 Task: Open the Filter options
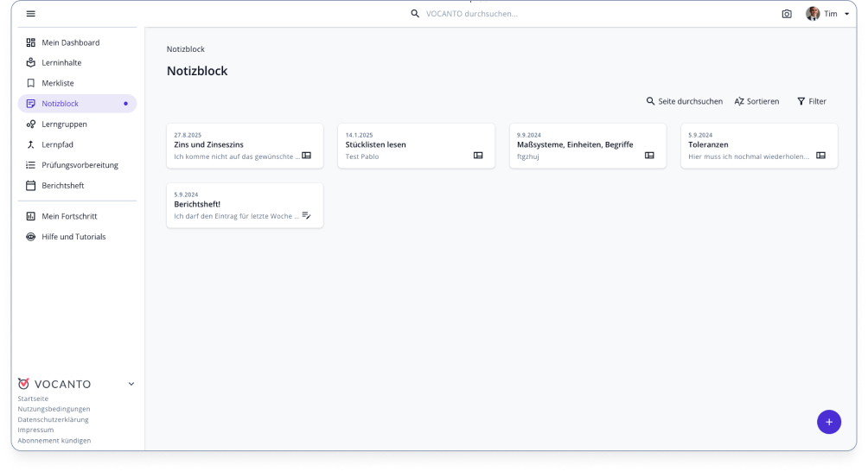[811, 101]
